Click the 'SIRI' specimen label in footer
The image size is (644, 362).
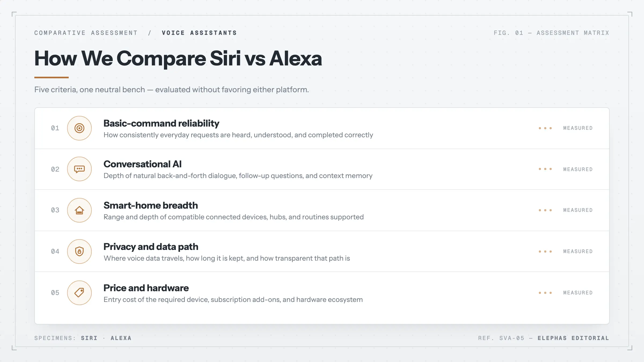89,338
